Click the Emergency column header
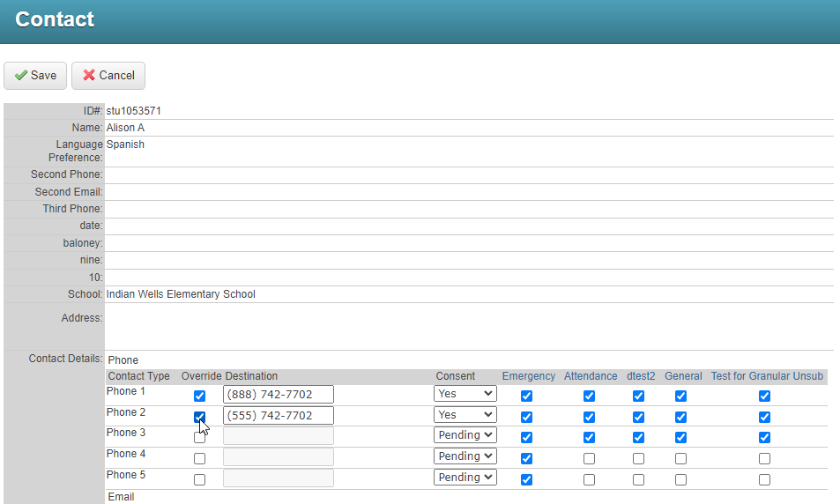The image size is (840, 504). (529, 376)
